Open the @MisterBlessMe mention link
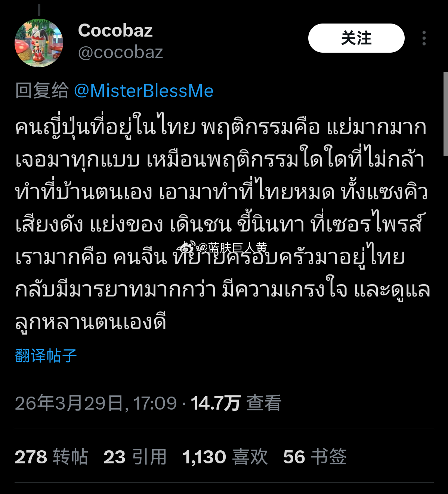Image resolution: width=448 pixels, height=494 pixels. click(144, 91)
